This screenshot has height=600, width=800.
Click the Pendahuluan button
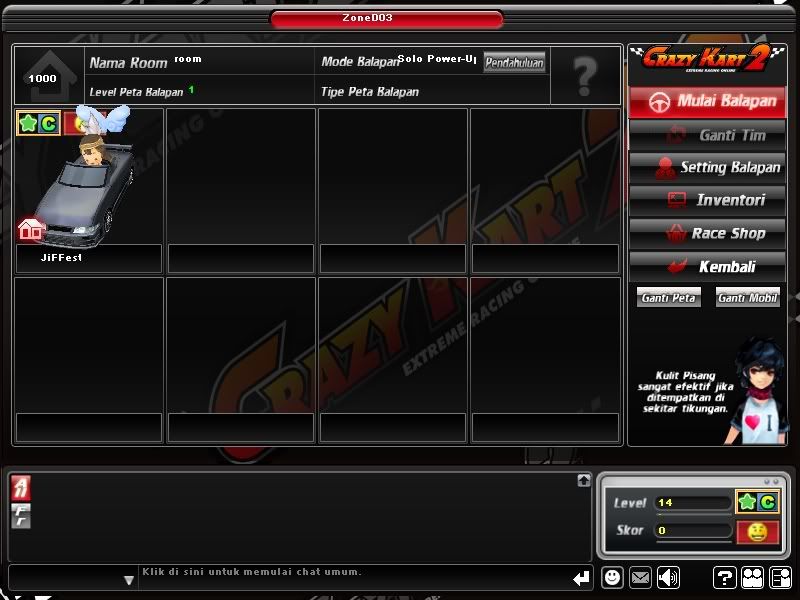point(514,62)
